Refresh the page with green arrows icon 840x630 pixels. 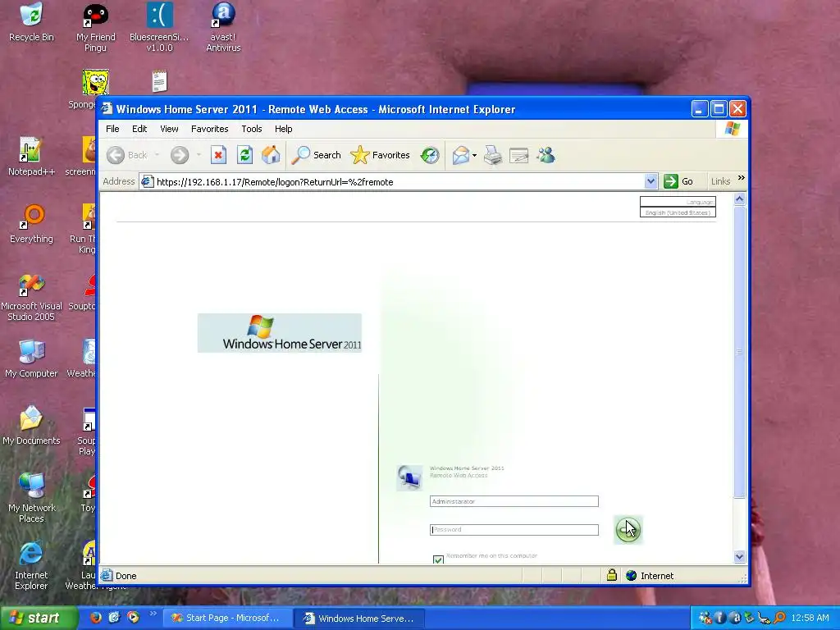(x=244, y=155)
